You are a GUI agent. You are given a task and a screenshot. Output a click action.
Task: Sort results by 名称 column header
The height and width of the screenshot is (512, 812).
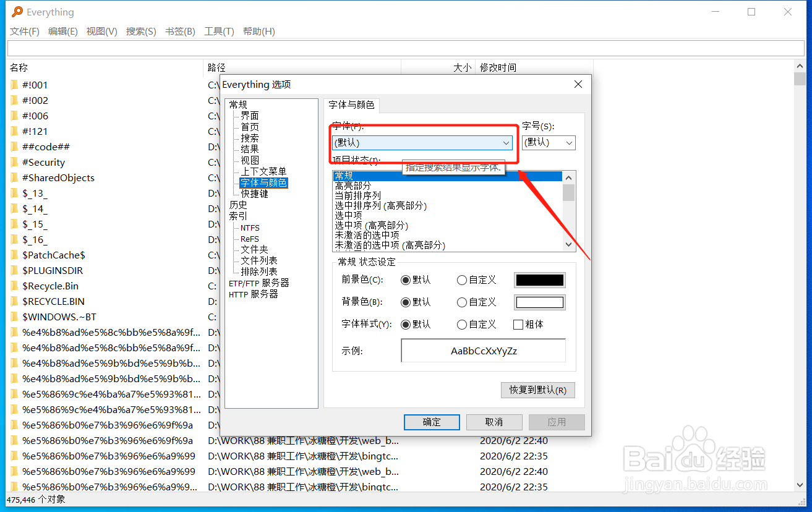click(105, 67)
